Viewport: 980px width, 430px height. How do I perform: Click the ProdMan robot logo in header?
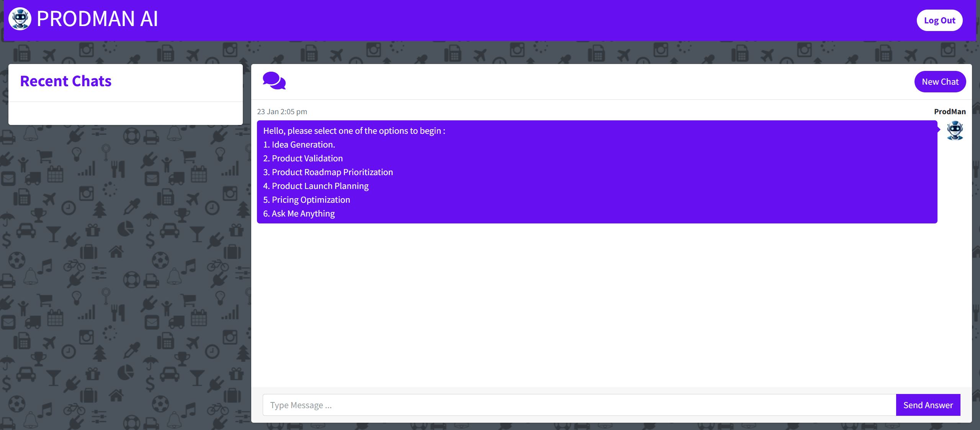[x=20, y=19]
